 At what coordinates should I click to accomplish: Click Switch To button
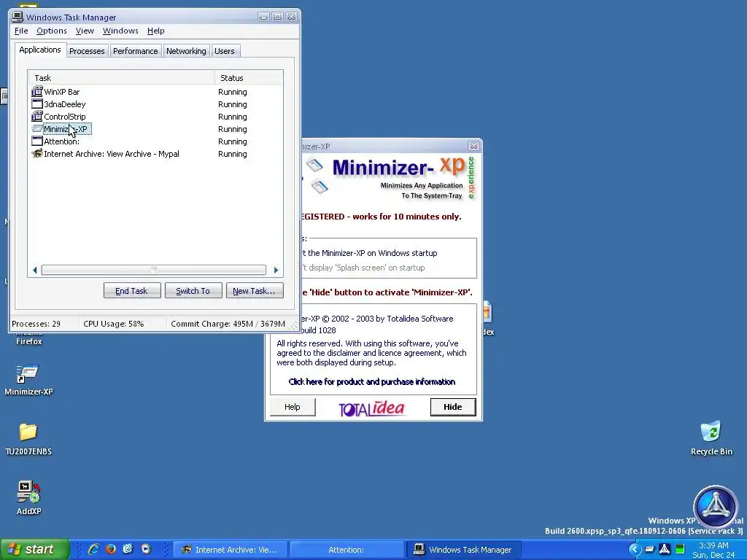coord(193,291)
